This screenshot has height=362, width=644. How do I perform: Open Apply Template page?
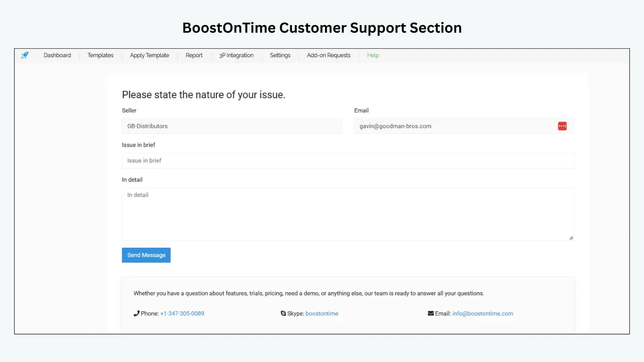pyautogui.click(x=149, y=55)
